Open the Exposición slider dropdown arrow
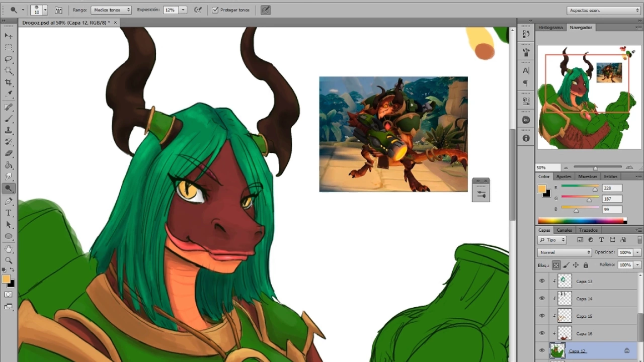The width and height of the screenshot is (644, 362). [183, 10]
